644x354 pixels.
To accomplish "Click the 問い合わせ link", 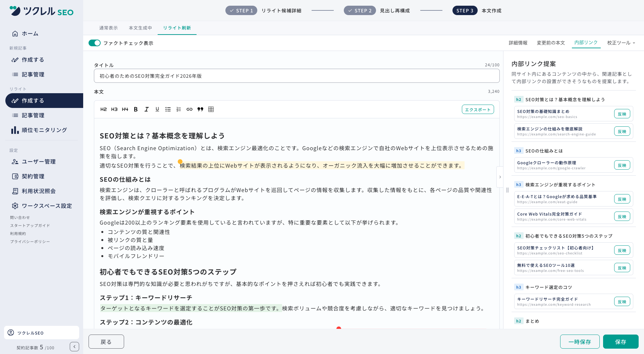I will pos(20,218).
